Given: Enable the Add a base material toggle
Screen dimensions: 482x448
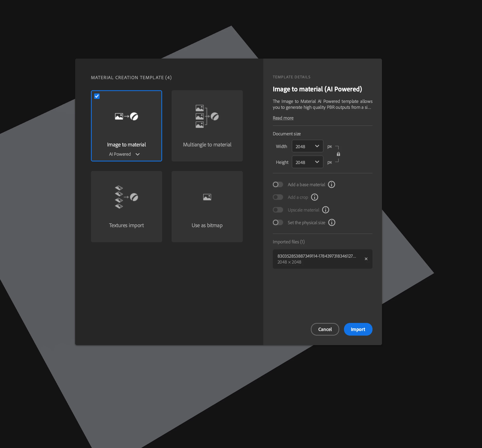Looking at the screenshot, I should coord(278,184).
